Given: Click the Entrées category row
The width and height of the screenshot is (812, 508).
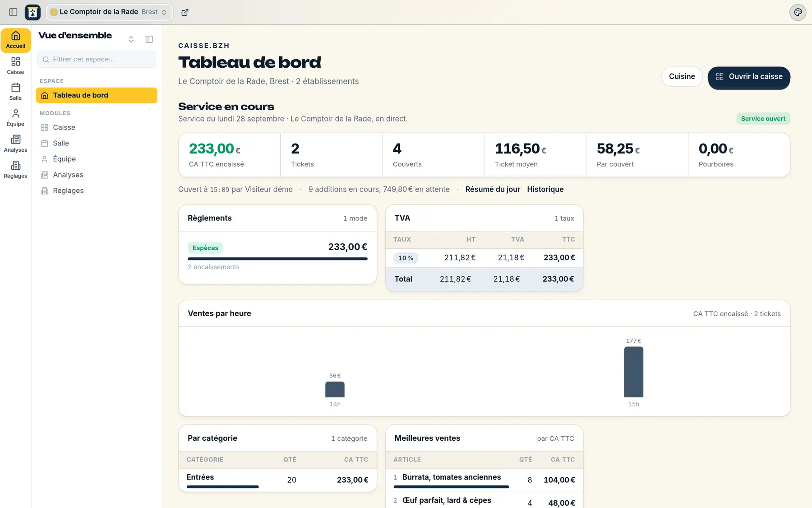Looking at the screenshot, I should [x=277, y=480].
